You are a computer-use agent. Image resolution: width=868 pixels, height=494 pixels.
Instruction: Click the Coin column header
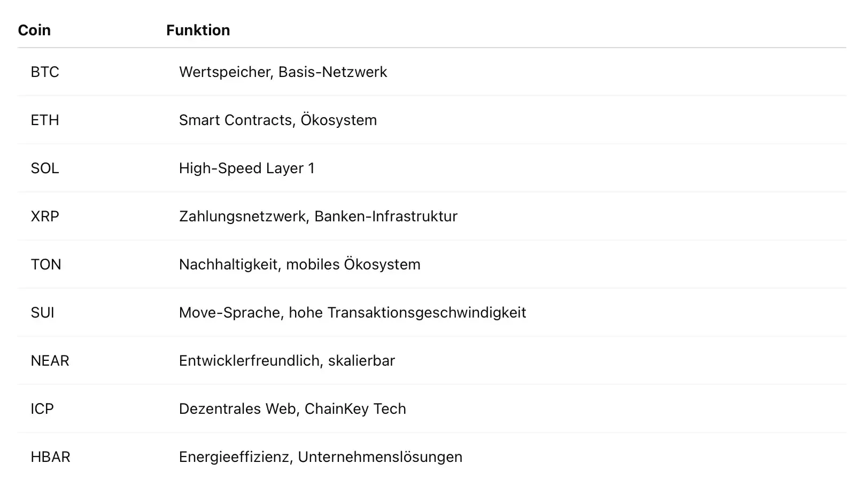pos(34,30)
